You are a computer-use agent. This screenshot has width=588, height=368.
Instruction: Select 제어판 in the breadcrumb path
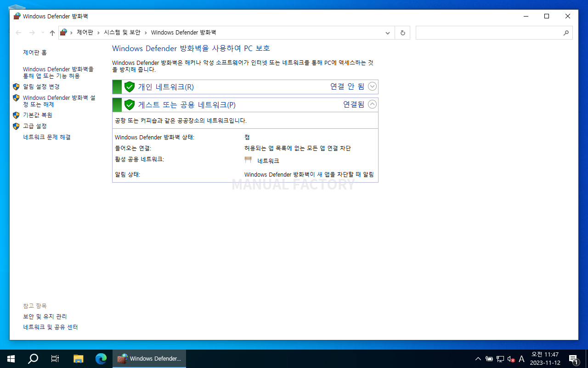click(85, 33)
